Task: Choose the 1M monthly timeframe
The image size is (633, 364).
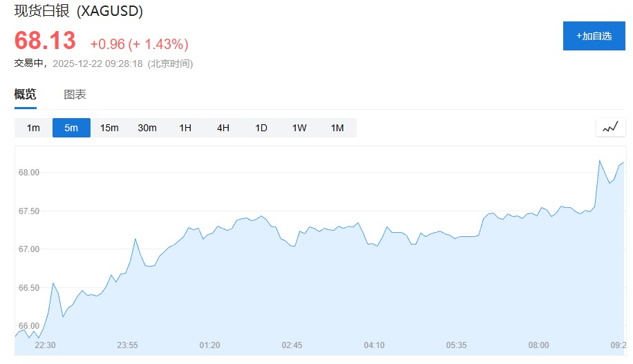Action: (x=337, y=128)
